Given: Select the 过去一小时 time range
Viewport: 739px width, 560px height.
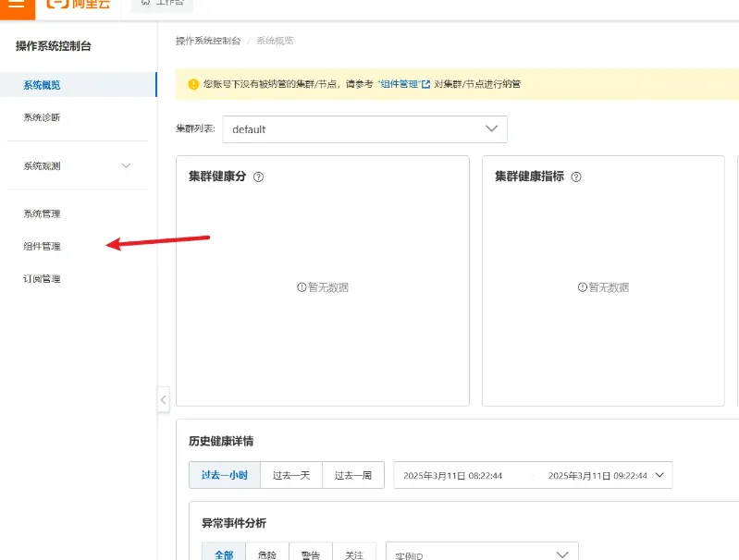Looking at the screenshot, I should (x=225, y=475).
